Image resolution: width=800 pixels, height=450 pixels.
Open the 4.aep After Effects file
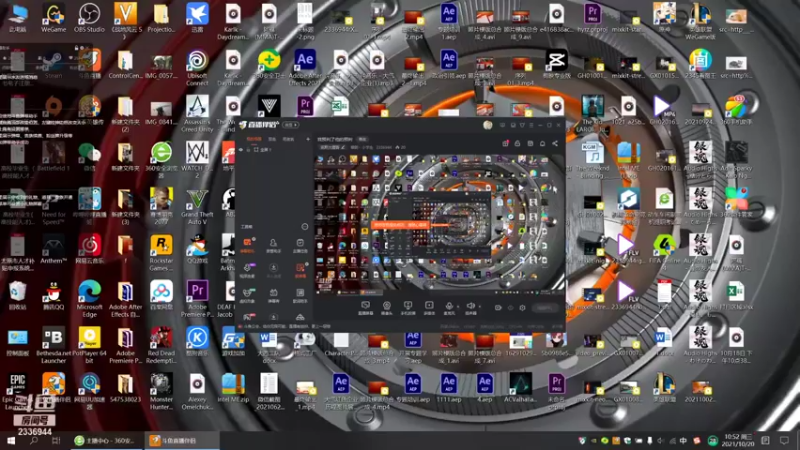tap(485, 388)
